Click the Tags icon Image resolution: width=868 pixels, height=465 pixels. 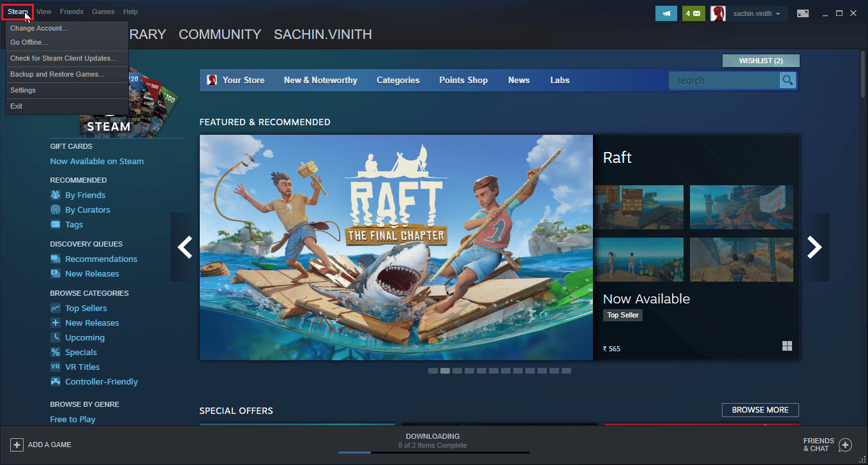point(56,225)
